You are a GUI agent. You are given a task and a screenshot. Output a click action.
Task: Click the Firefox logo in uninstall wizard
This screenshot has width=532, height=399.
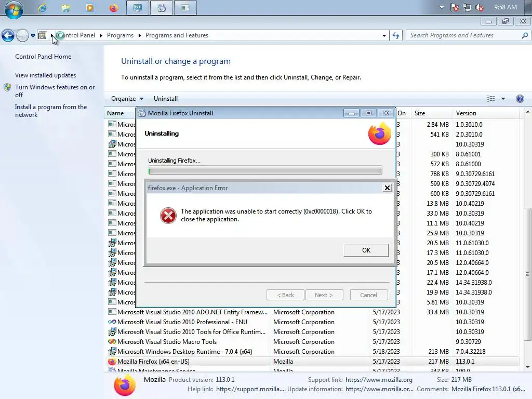[380, 134]
